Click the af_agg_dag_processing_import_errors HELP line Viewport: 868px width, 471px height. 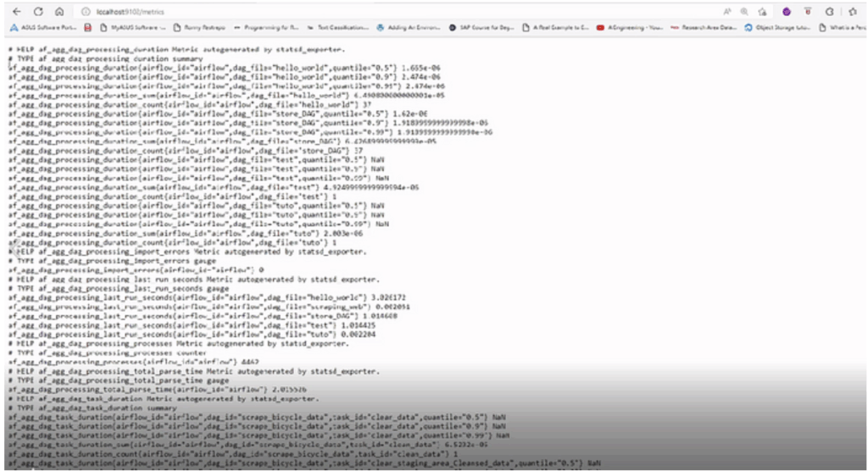pyautogui.click(x=186, y=252)
